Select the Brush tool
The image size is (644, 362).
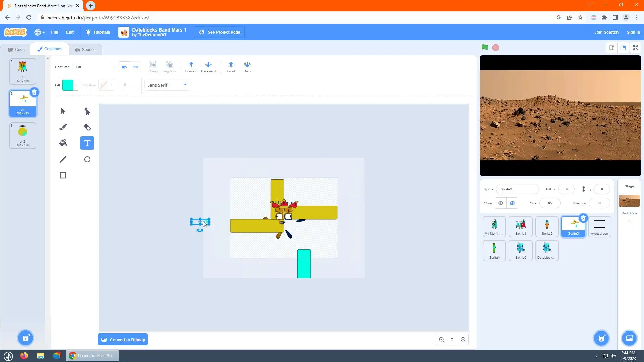pos(63,127)
